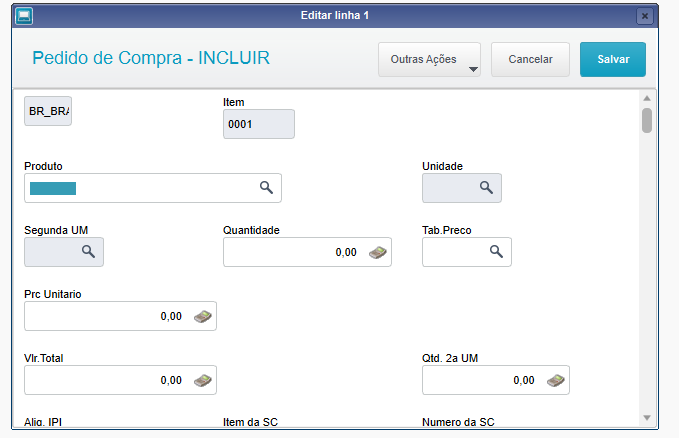Image resolution: width=679 pixels, height=438 pixels.
Task: Open calculator icon in Prc Unitario field
Action: click(203, 316)
